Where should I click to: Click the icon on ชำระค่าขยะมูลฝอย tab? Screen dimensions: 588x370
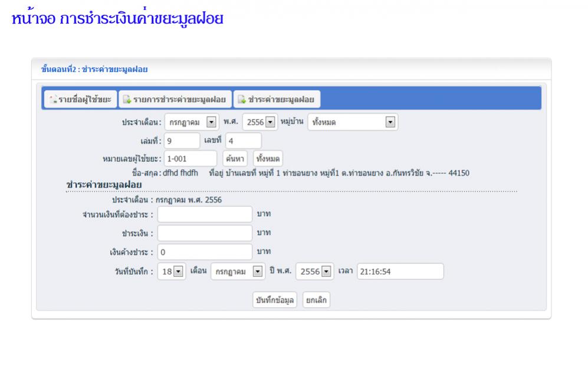coord(242,99)
